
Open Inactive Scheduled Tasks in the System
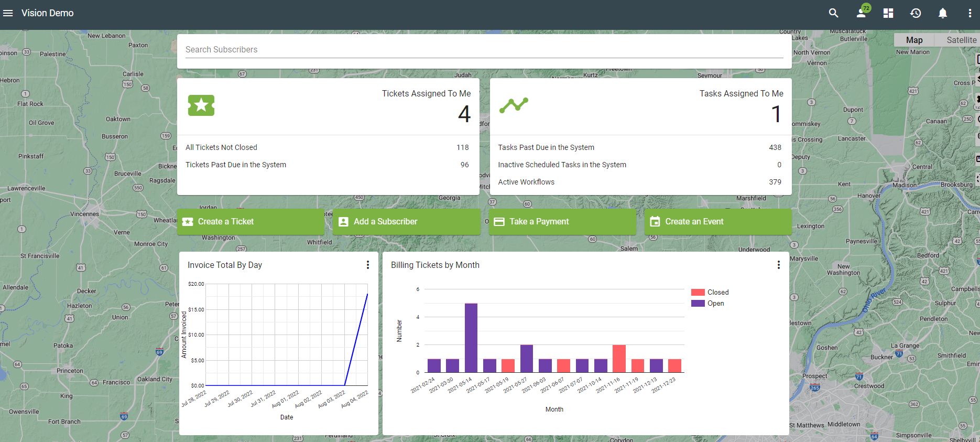pos(640,165)
